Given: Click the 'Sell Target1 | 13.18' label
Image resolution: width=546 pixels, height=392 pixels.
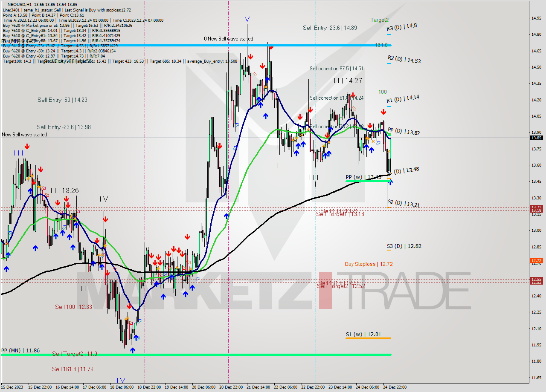Looking at the screenshot, I should pyautogui.click(x=340, y=214).
